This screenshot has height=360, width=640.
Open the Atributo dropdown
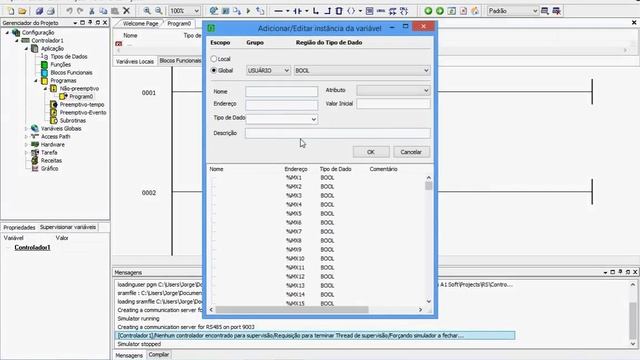[393, 90]
